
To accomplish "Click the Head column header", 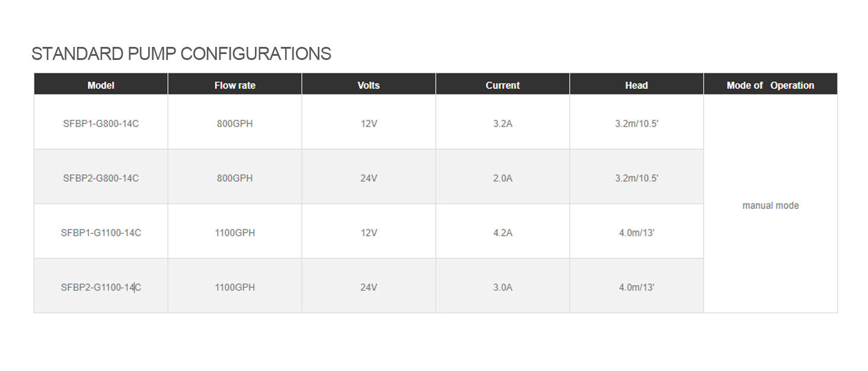I will (x=636, y=85).
